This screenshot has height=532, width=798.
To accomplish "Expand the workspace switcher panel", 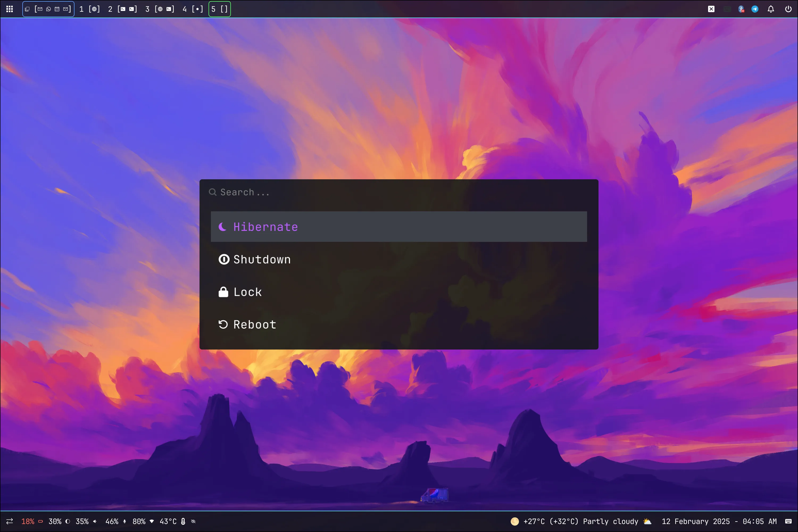I will [10, 8].
